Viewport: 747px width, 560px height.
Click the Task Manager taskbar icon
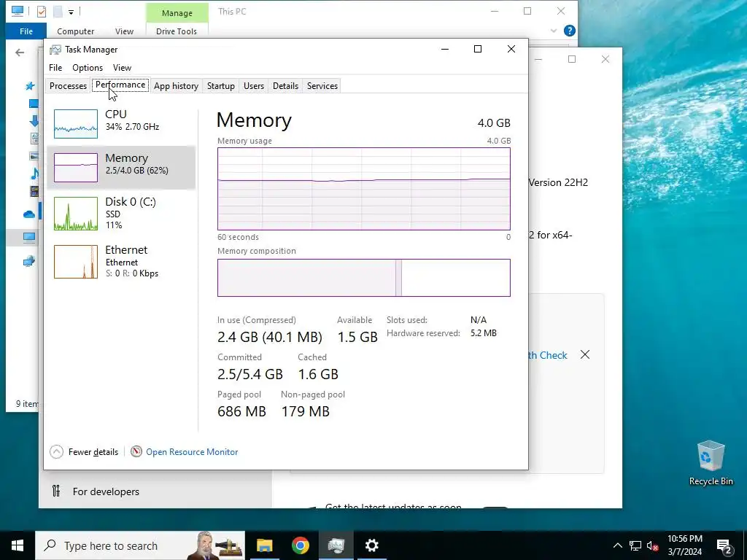tap(336, 545)
